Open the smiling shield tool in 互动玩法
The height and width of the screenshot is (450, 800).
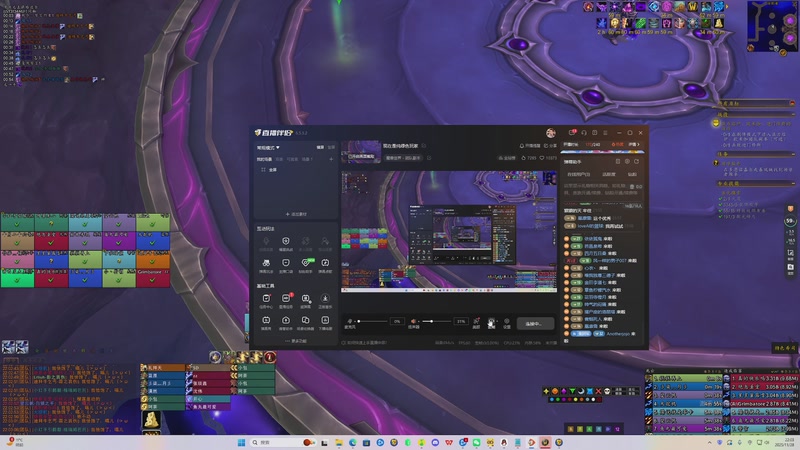pyautogui.click(x=286, y=243)
